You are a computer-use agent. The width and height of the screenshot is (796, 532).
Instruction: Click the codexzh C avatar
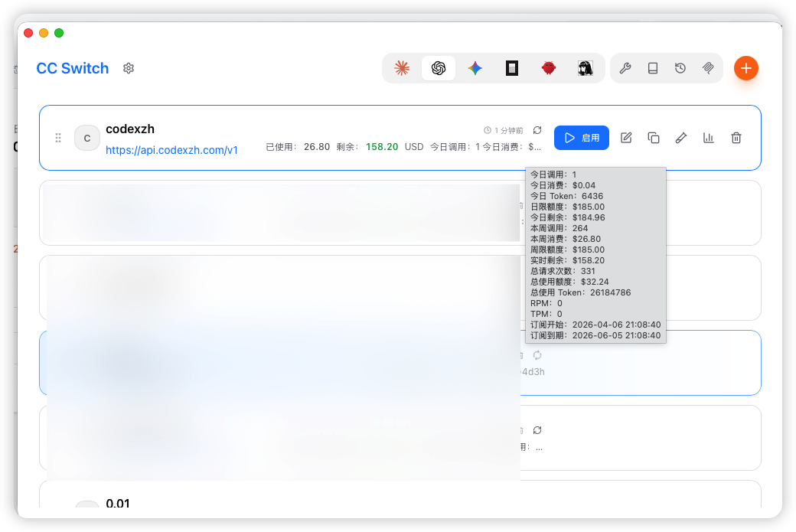[x=86, y=138]
